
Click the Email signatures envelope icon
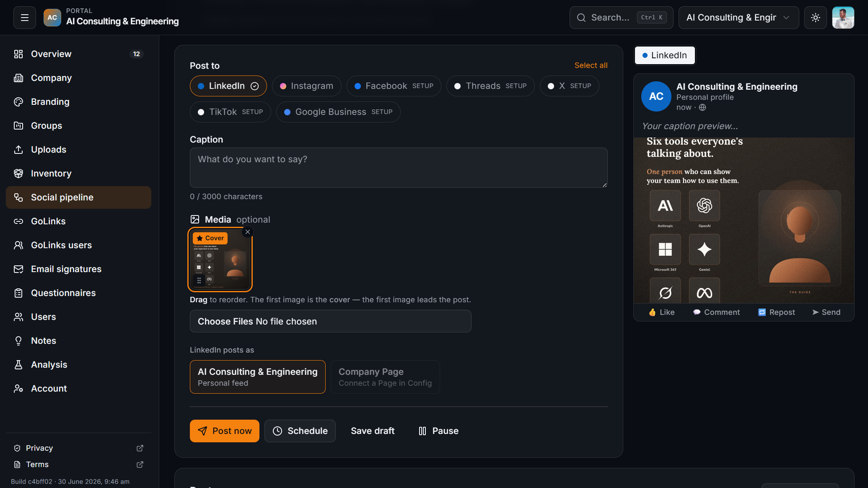18,269
